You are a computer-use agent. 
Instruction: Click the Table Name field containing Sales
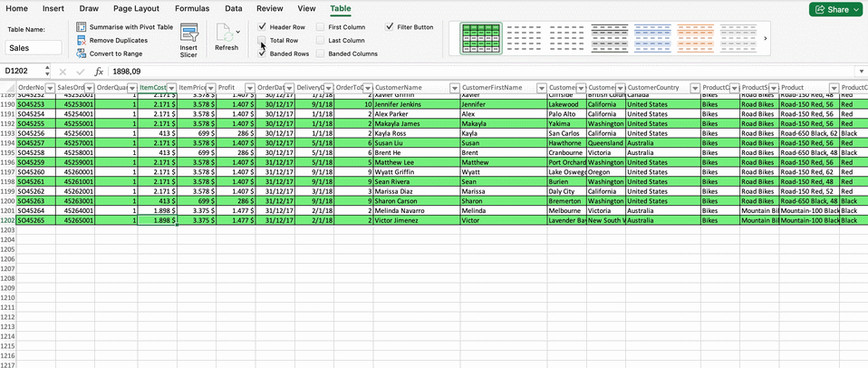point(34,48)
